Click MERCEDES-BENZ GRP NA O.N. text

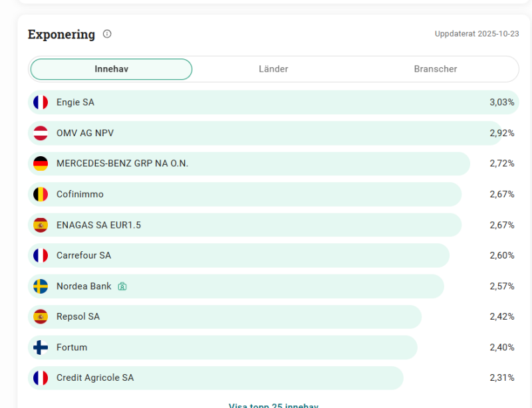coord(122,163)
